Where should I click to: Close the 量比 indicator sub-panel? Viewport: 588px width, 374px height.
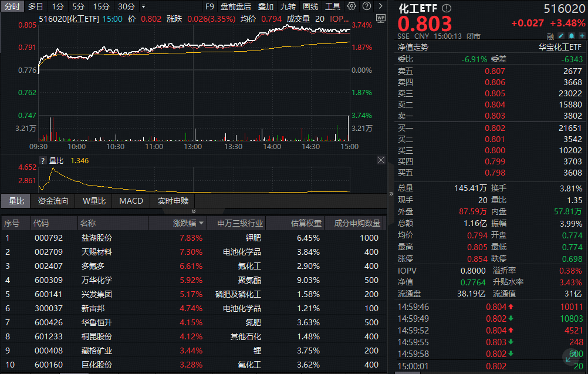(381, 160)
